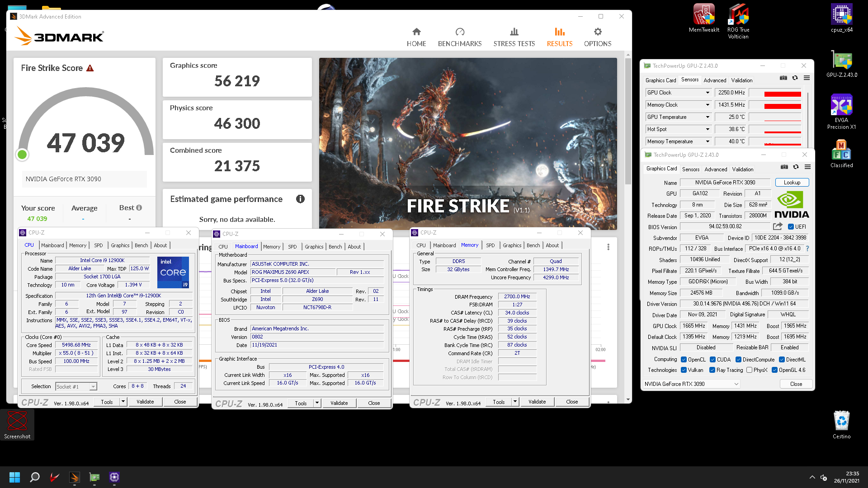
Task: Switch to Graphics tab in CPU-Z Memory window
Action: coord(512,245)
